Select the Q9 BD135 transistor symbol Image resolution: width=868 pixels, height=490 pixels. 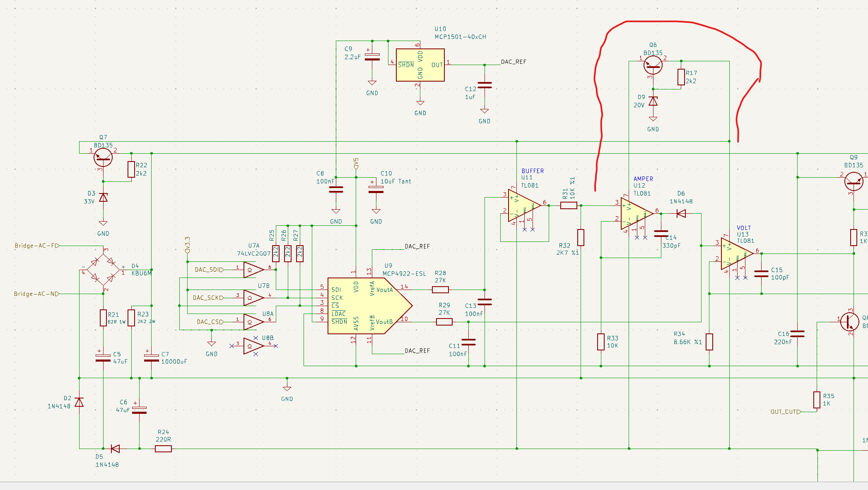click(x=854, y=181)
